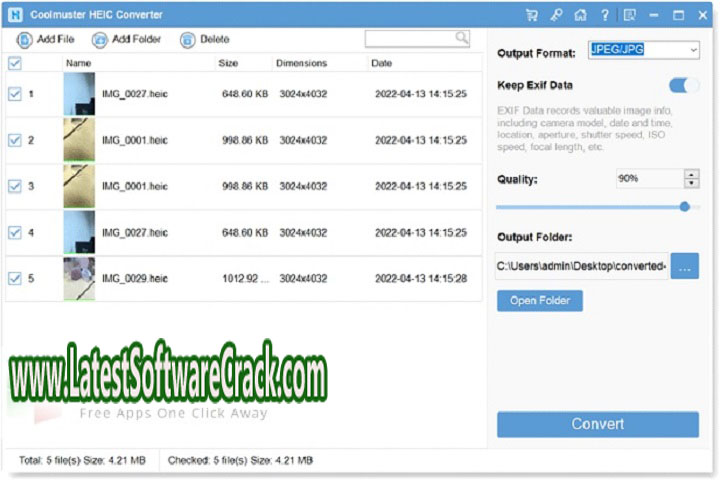Close the HEIC Converter window
This screenshot has width=720, height=480.
coord(703,15)
